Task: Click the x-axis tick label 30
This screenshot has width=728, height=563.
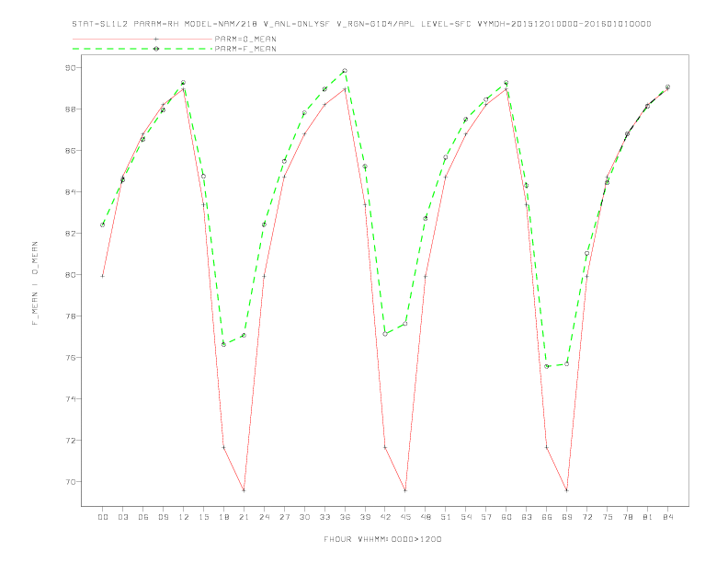Action: point(304,517)
